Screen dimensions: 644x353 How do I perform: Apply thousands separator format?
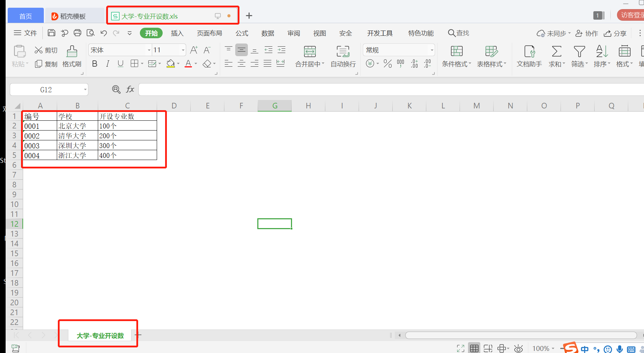(x=401, y=64)
